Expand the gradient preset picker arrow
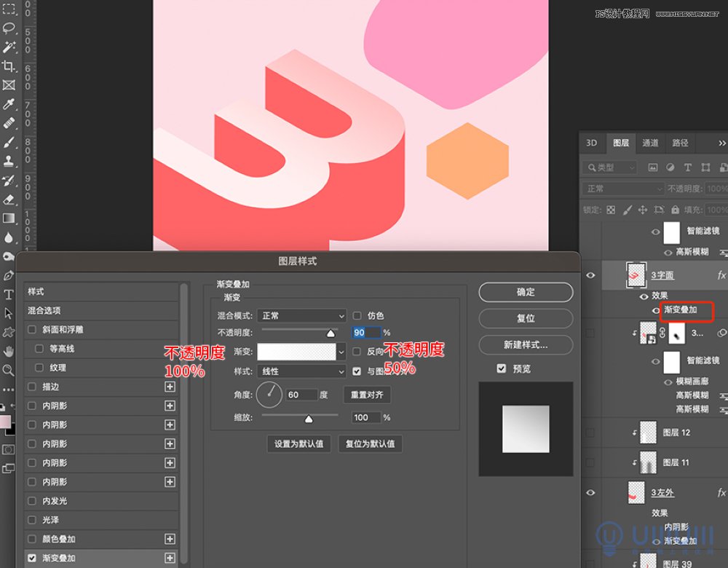The image size is (728, 568). coord(341,352)
